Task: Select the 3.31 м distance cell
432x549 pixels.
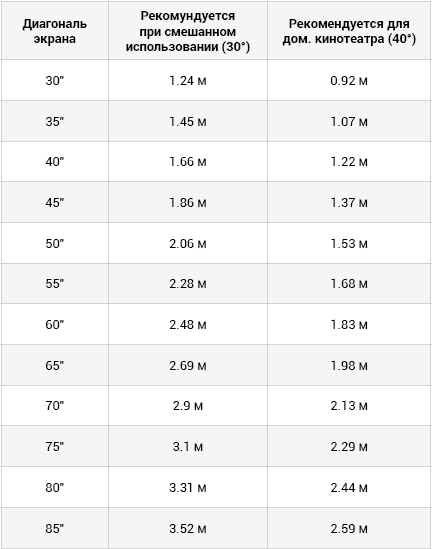Action: (188, 488)
